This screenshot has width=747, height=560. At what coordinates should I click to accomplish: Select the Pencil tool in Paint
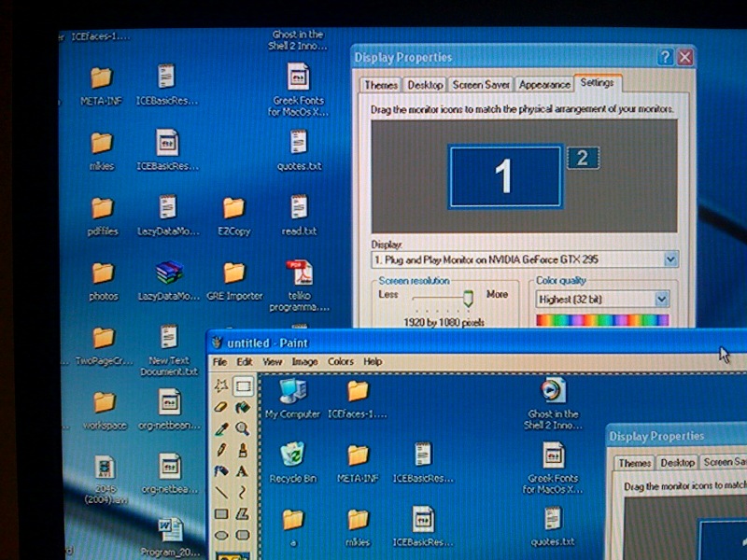tap(221, 450)
